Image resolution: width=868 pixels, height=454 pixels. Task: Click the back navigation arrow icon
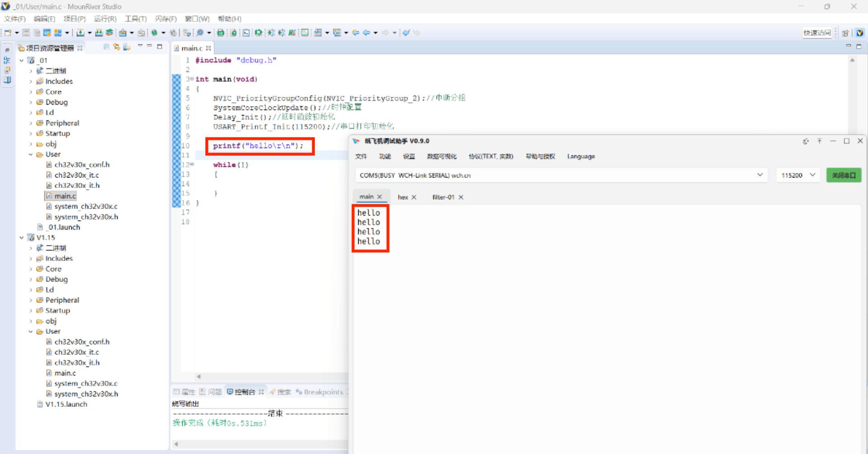coord(366,33)
